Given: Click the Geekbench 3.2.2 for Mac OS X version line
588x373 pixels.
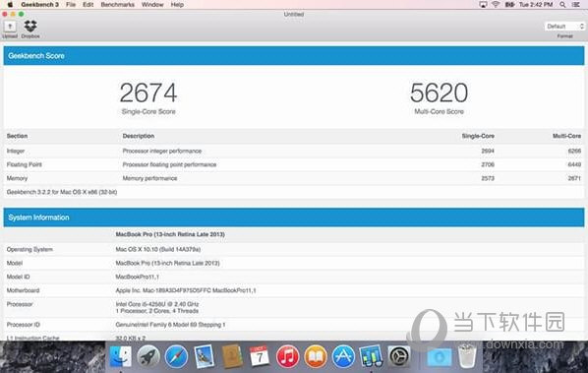Looking at the screenshot, I should point(62,192).
